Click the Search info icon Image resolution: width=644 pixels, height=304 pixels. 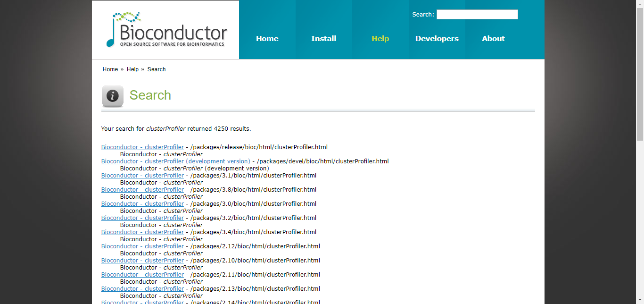112,95
